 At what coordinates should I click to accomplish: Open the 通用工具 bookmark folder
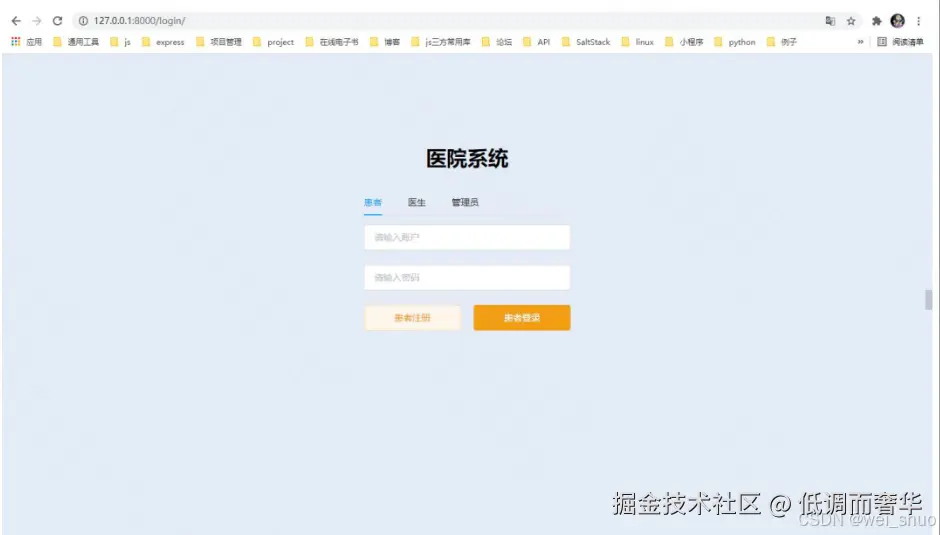point(76,42)
